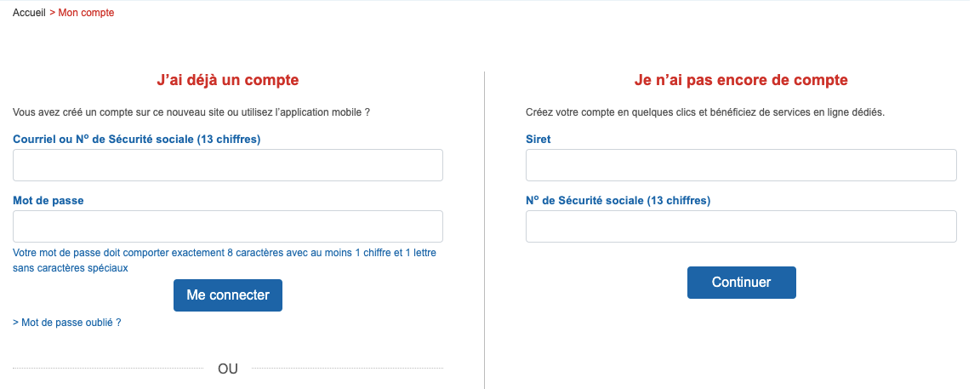Focus the Courriel ou N° de Sécurité sociale field

tap(227, 165)
